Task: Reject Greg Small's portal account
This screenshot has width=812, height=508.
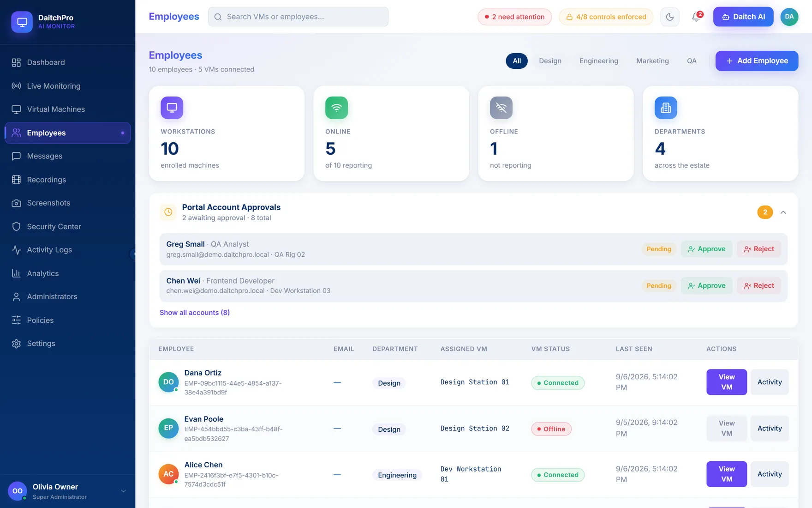Action: [758, 249]
